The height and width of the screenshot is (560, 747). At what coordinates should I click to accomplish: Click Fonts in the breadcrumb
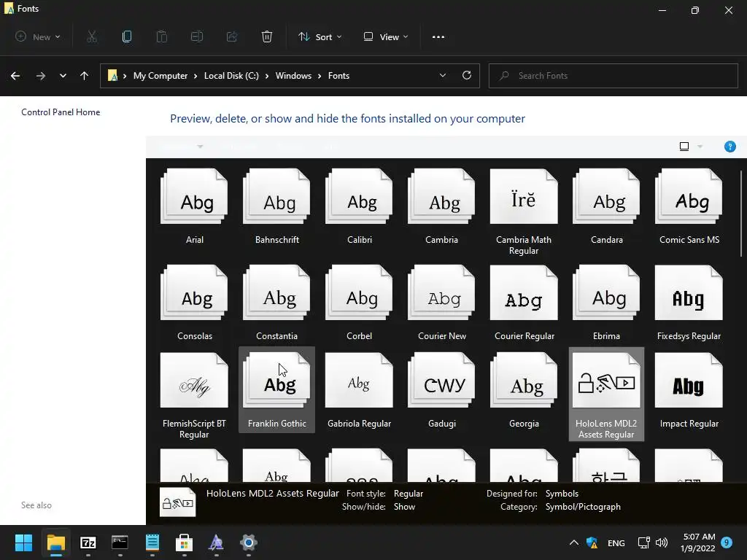coord(338,76)
